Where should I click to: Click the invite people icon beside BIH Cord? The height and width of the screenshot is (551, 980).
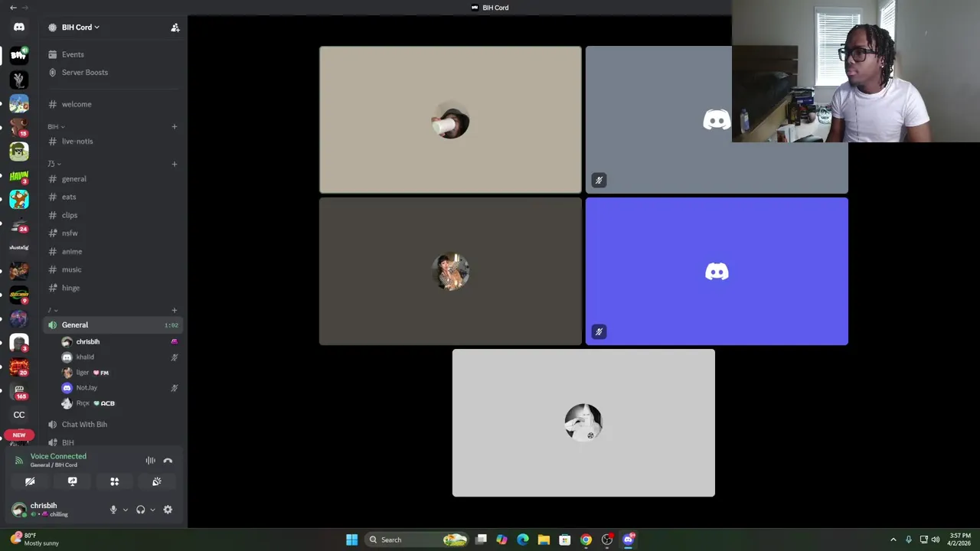(x=175, y=28)
